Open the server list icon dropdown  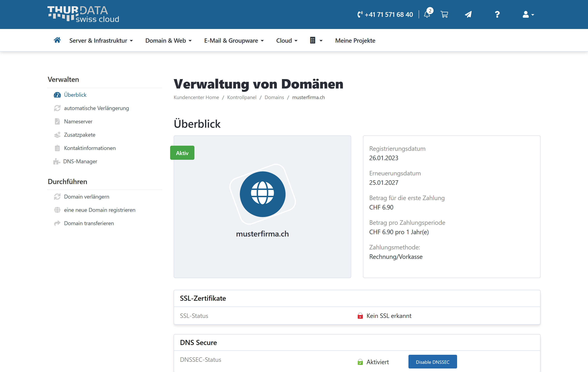[x=316, y=40]
